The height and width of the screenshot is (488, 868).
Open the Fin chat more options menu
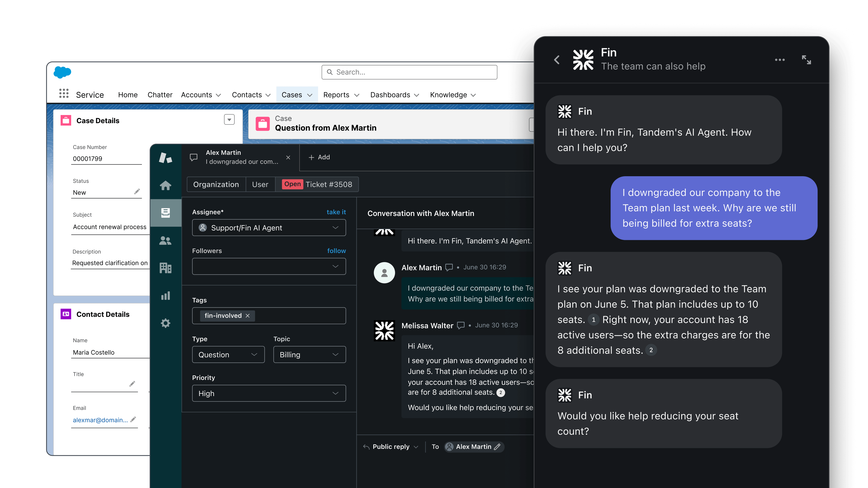coord(780,60)
